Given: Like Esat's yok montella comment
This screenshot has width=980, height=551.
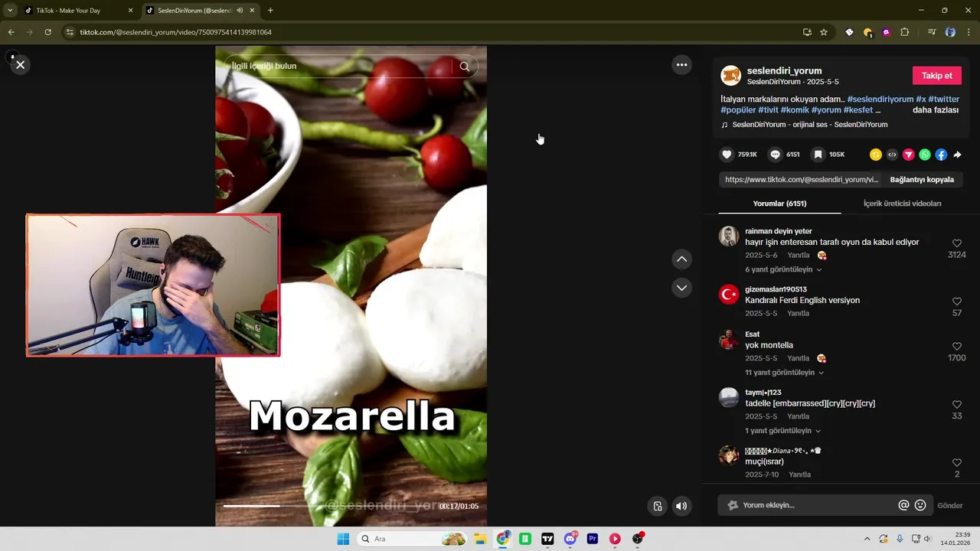Looking at the screenshot, I should tap(956, 346).
